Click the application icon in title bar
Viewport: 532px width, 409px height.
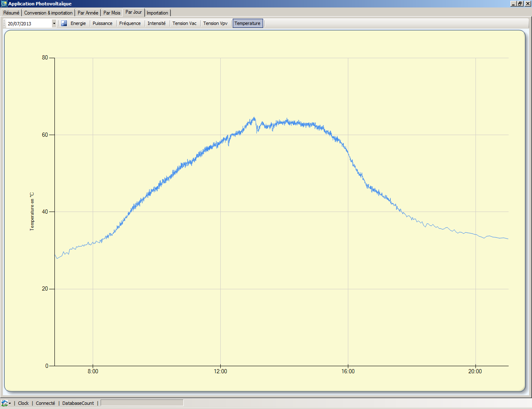click(4, 4)
